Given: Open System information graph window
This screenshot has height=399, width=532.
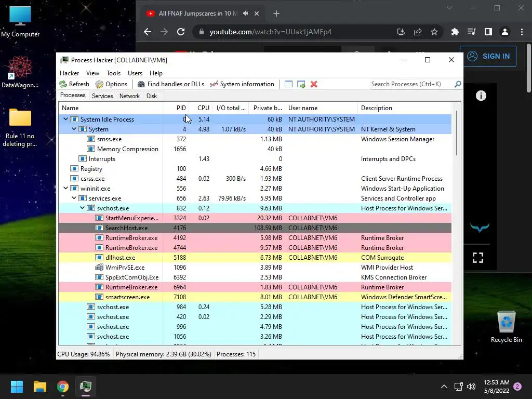Looking at the screenshot, I should [242, 84].
